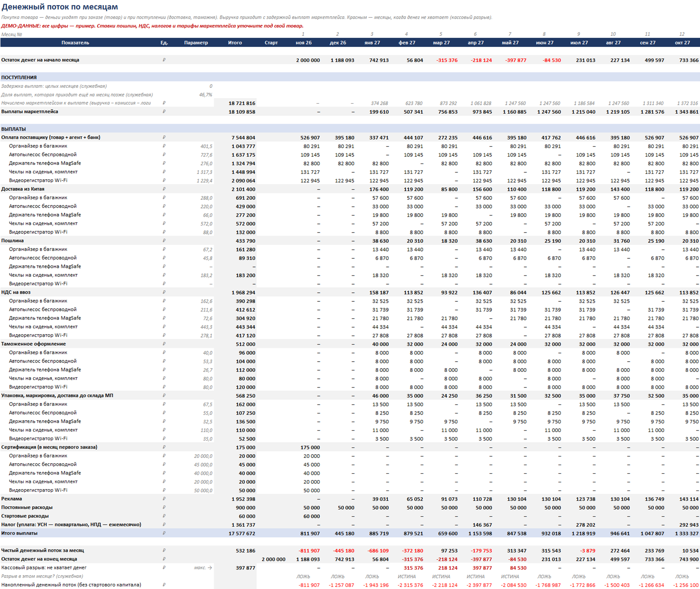The image size is (700, 589).
Task: Click the 'Итого' column header
Action: point(235,43)
